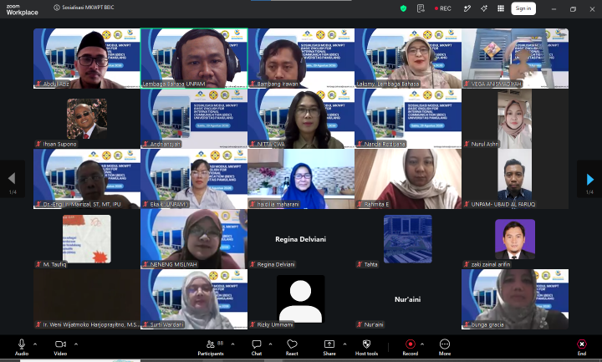Screen dimensions: 602x362
Task: Toggle the Video camera button
Action: (60, 347)
